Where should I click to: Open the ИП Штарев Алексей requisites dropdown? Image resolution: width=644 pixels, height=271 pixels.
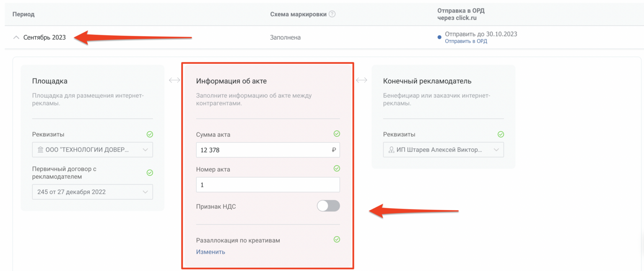[443, 149]
